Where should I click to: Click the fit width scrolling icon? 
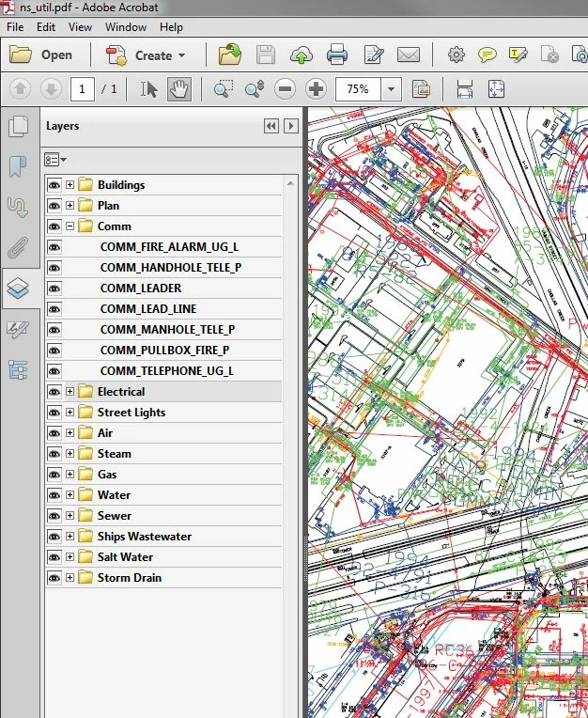tap(465, 89)
